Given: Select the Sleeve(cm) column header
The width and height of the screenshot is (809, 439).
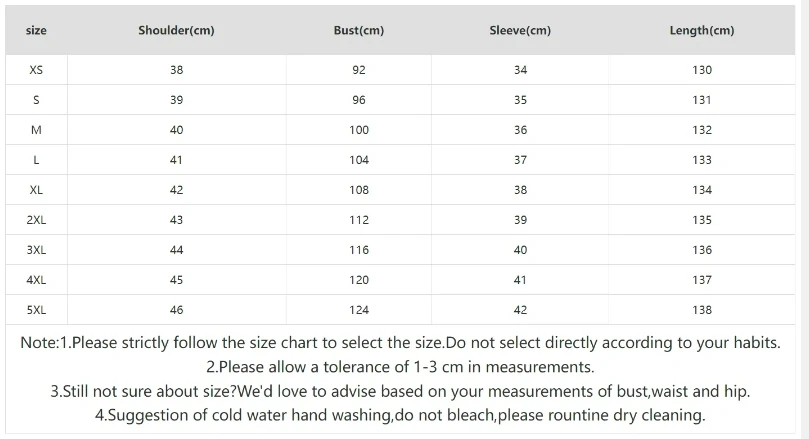Looking at the screenshot, I should (x=520, y=30).
